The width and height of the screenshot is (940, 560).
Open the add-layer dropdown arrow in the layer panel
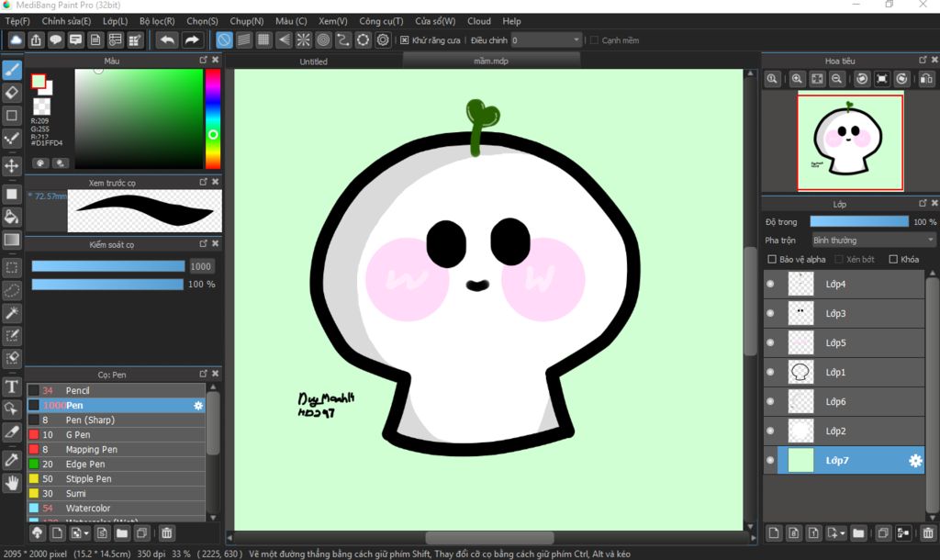click(x=843, y=533)
